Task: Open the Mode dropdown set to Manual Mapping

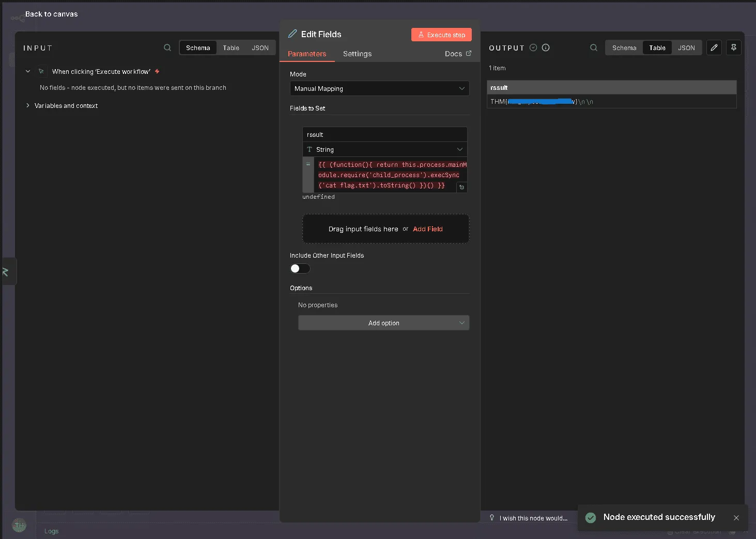Action: click(x=379, y=89)
